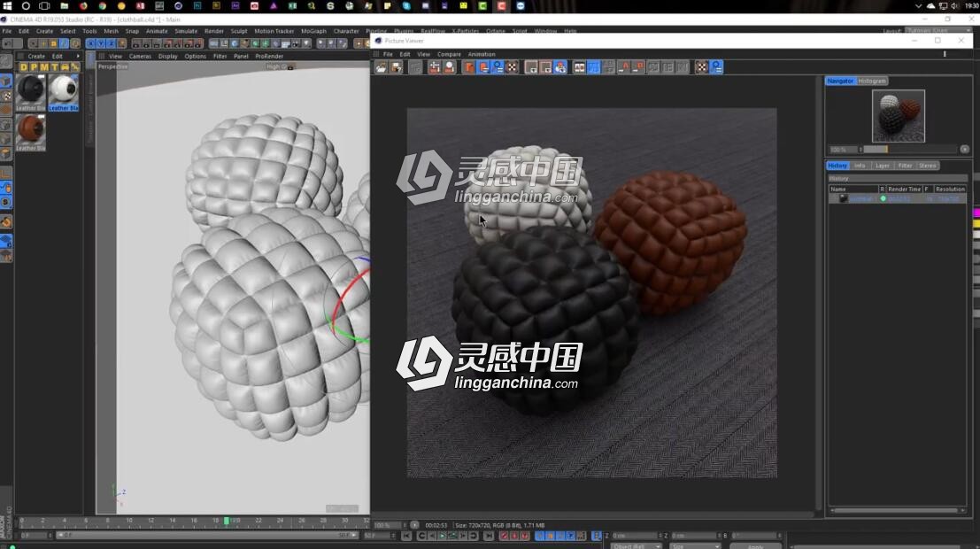The image size is (980, 549).
Task: Toggle the Z-axis lock icon
Action: 111,43
